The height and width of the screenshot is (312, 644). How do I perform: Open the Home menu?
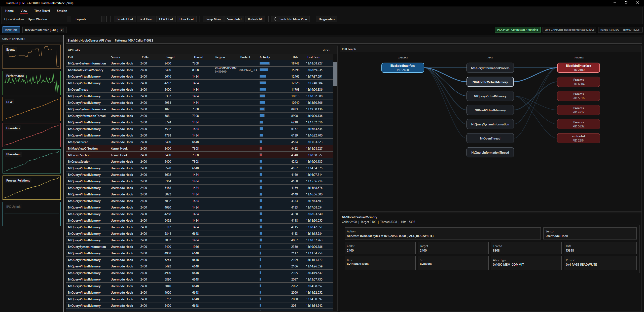[10, 11]
